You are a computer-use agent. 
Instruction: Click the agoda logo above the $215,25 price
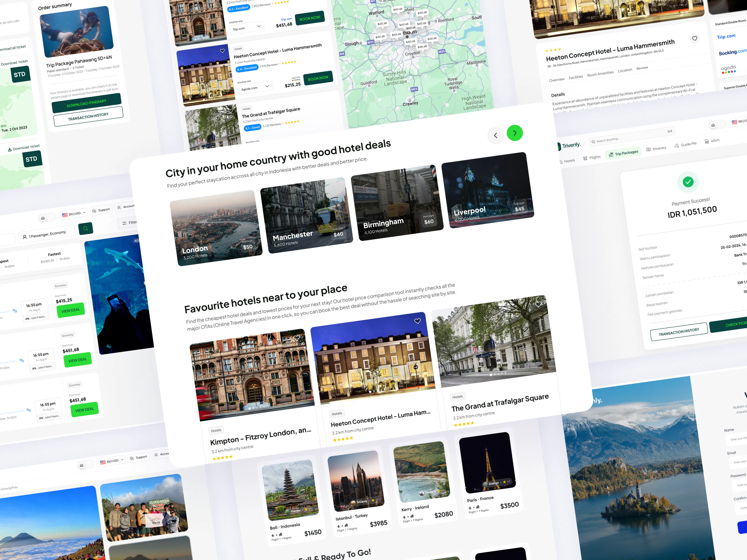[x=296, y=78]
